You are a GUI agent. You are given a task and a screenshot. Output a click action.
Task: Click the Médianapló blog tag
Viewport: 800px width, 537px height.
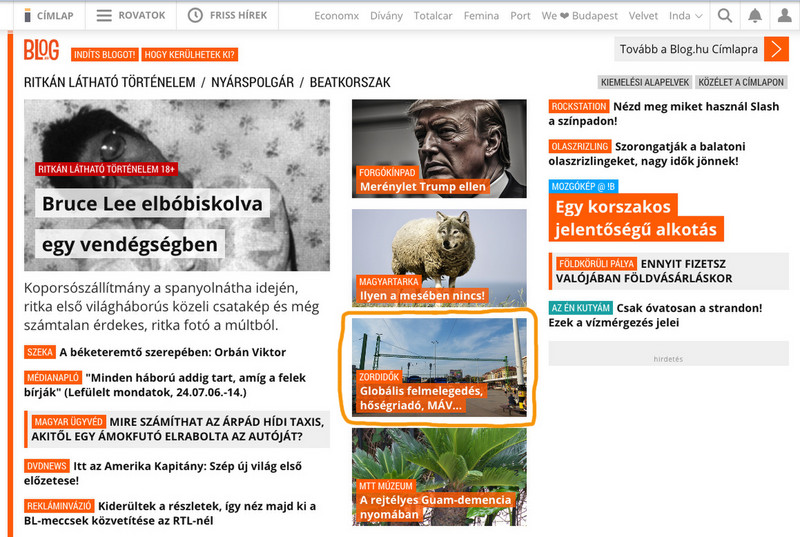point(53,377)
